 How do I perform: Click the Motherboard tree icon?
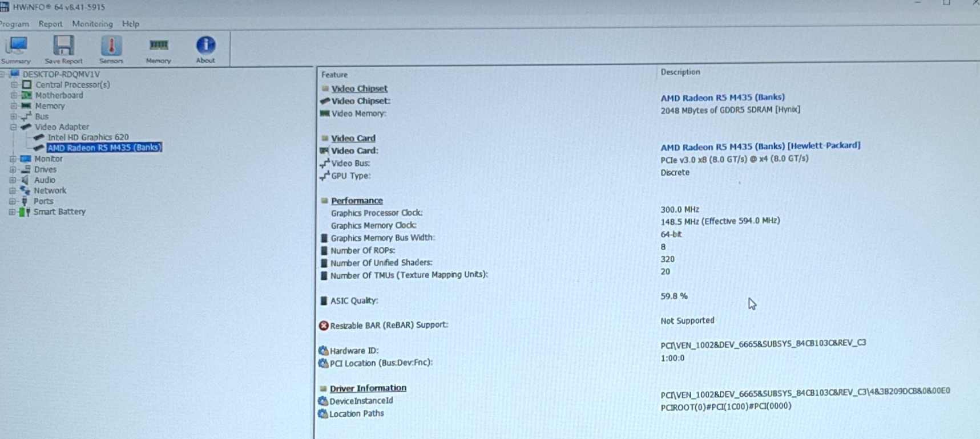click(x=26, y=95)
